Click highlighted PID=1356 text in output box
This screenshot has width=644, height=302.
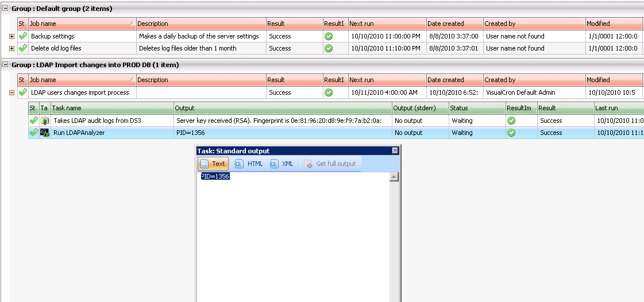[x=215, y=177]
